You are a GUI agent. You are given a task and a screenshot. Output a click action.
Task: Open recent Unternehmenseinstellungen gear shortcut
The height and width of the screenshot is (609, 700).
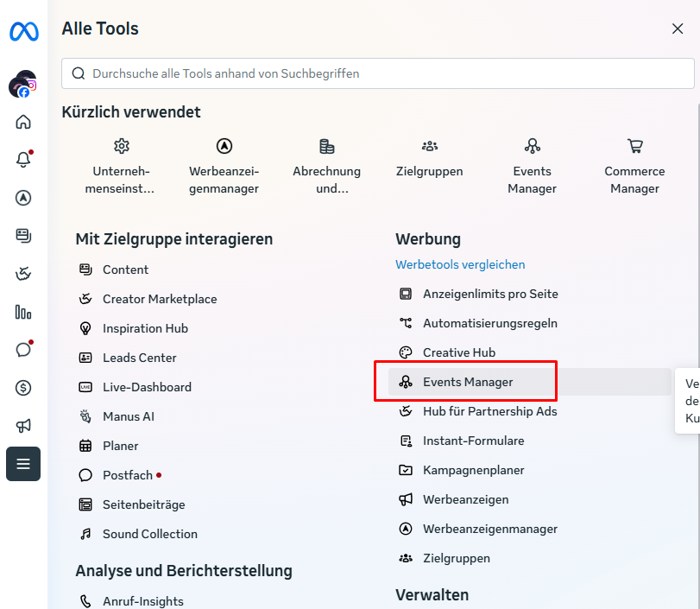point(121,166)
